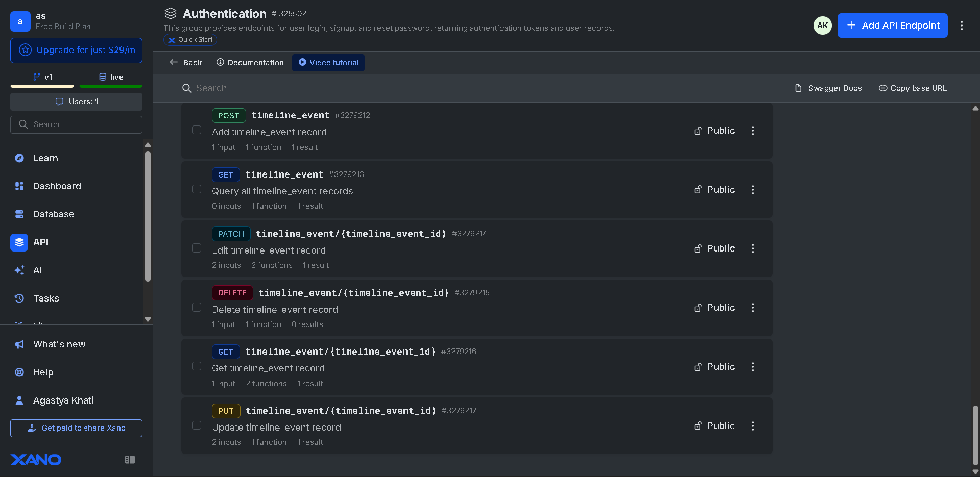Viewport: 980px width, 477px height.
Task: Select the DELETE timeline_event endpoint checkbox
Action: 197,307
